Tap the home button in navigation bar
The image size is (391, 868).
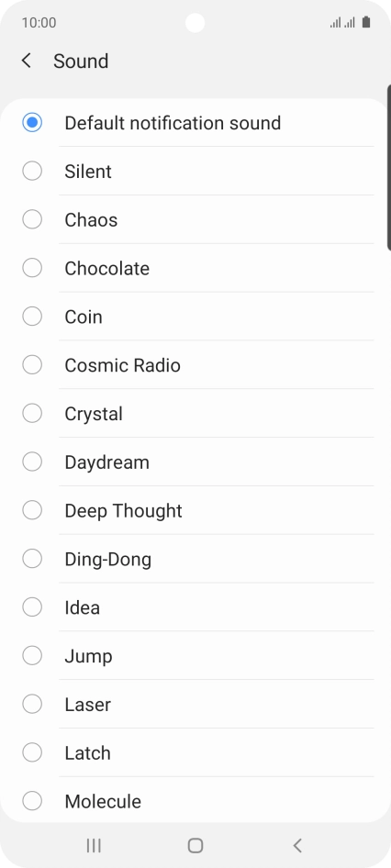[x=195, y=845]
